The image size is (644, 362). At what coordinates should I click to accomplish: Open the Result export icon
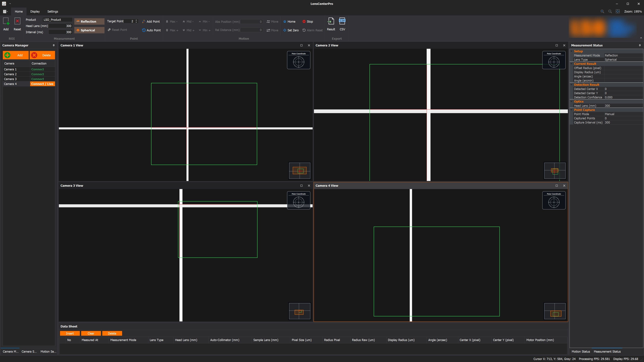[331, 21]
